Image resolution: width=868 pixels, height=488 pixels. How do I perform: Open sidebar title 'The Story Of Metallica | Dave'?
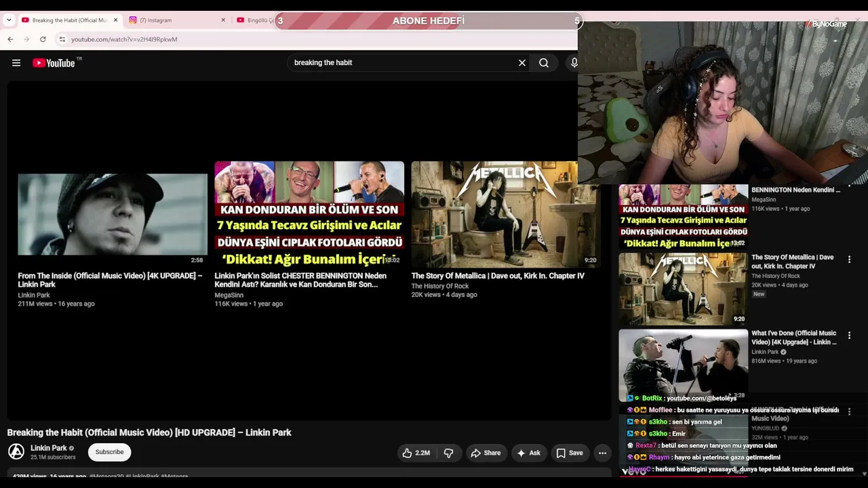point(793,262)
